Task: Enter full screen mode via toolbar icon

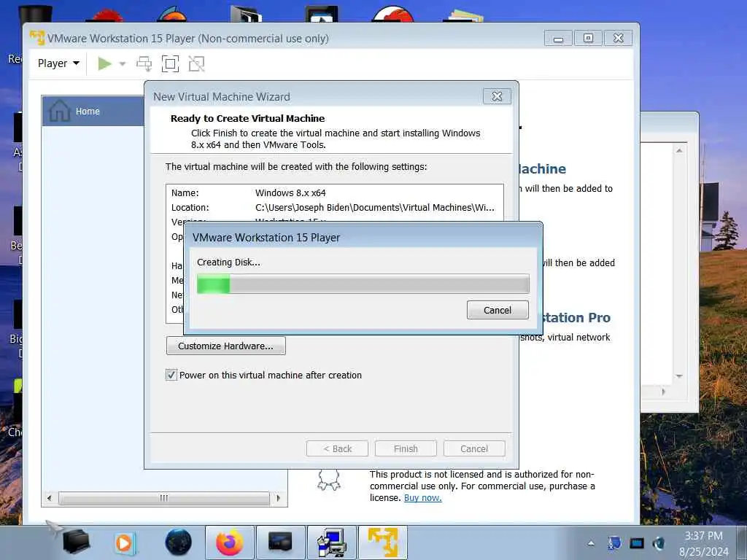Action: (x=170, y=63)
